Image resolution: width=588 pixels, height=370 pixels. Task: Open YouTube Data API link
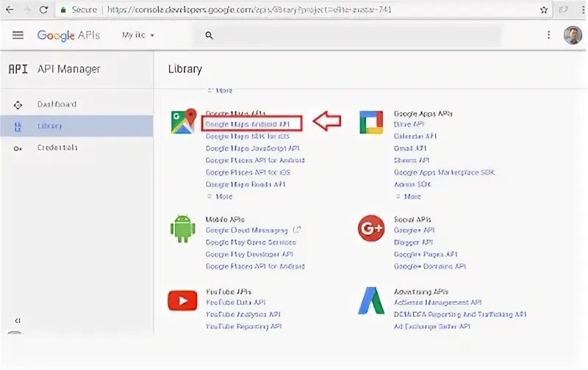pos(235,302)
